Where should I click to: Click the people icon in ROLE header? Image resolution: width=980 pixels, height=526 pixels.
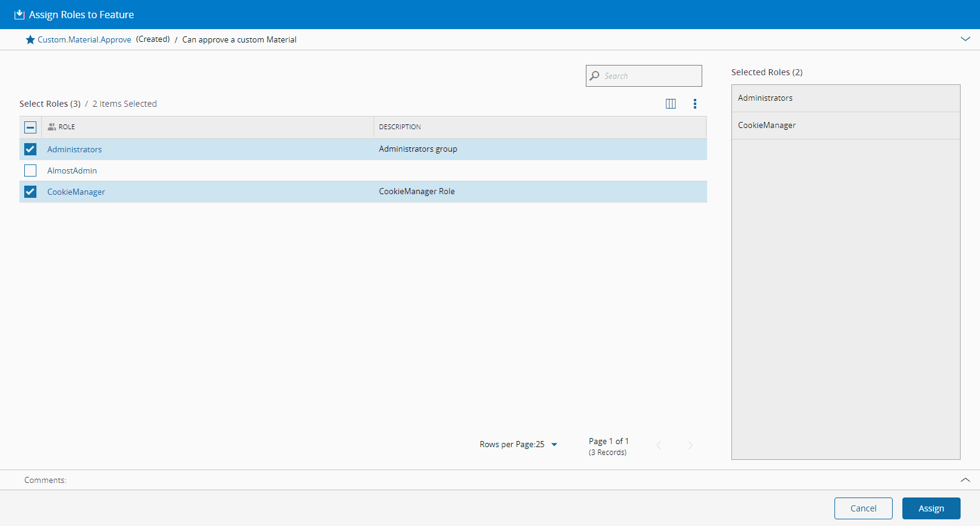coord(52,127)
